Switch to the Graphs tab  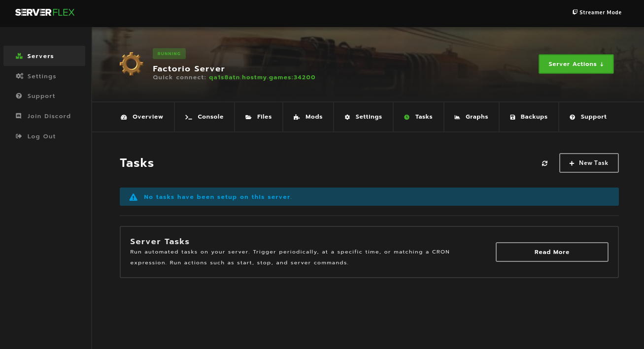(x=472, y=117)
